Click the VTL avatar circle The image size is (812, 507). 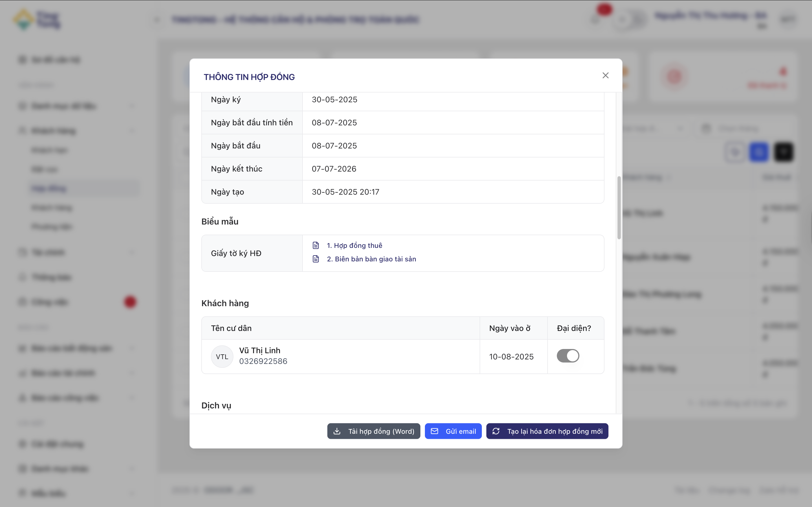click(x=222, y=356)
